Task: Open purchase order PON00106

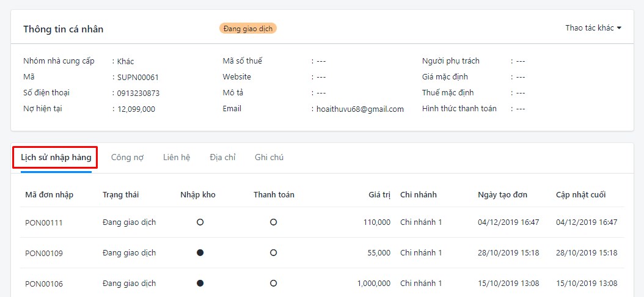Action: (44, 284)
